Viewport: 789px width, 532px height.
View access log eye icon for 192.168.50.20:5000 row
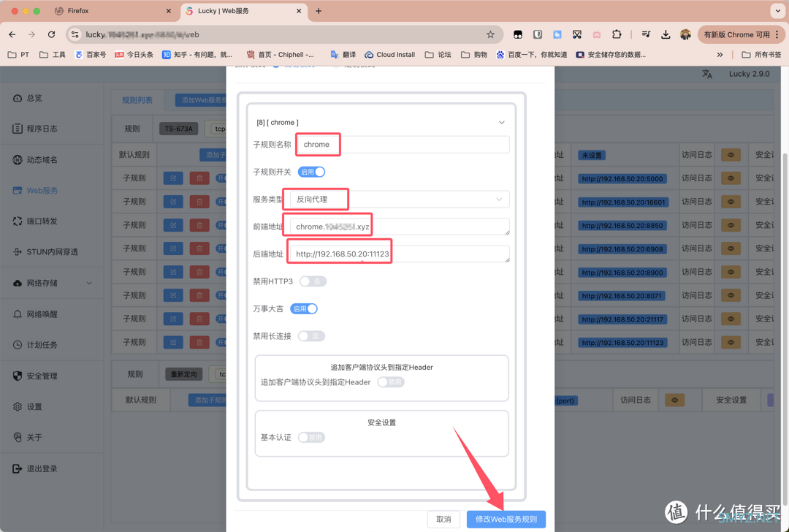click(731, 178)
